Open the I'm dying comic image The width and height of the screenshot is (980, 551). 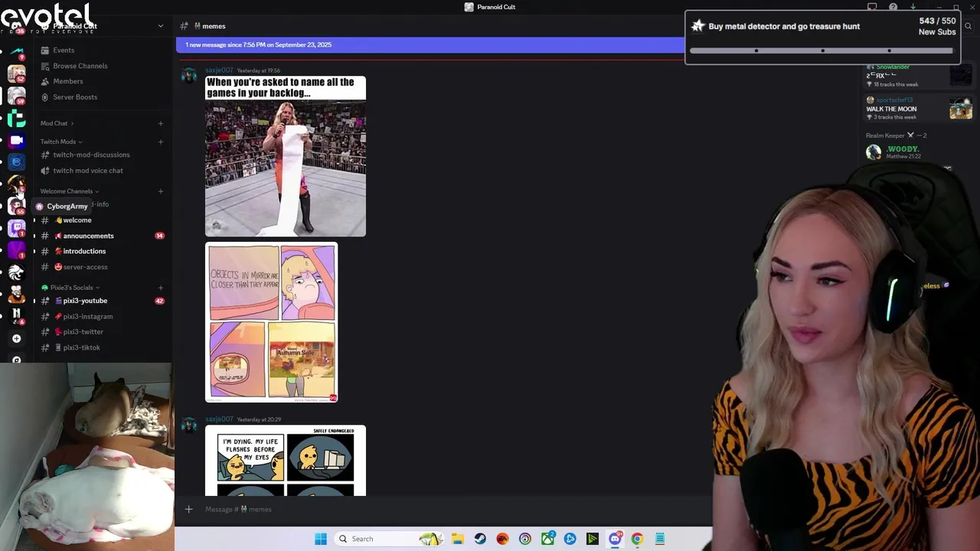[286, 461]
